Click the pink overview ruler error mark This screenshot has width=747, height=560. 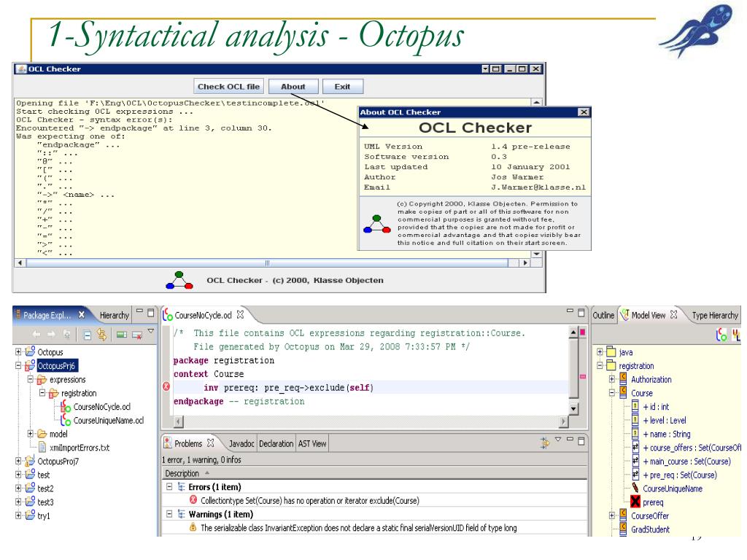coord(583,377)
